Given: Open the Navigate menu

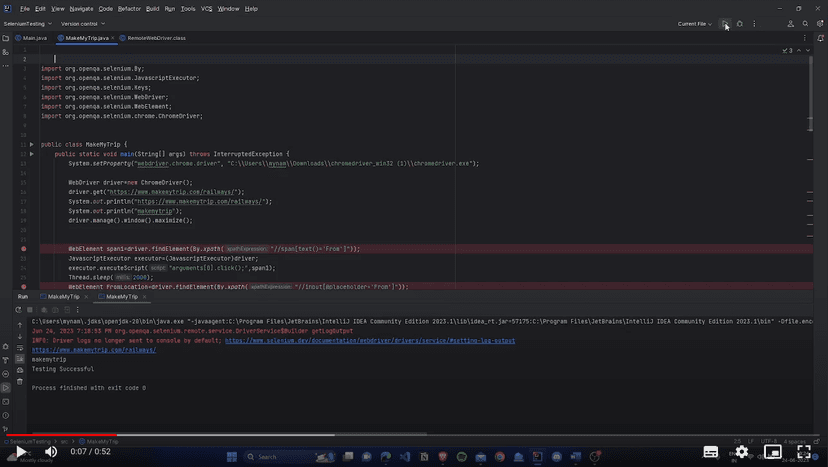Looking at the screenshot, I should coord(81,9).
